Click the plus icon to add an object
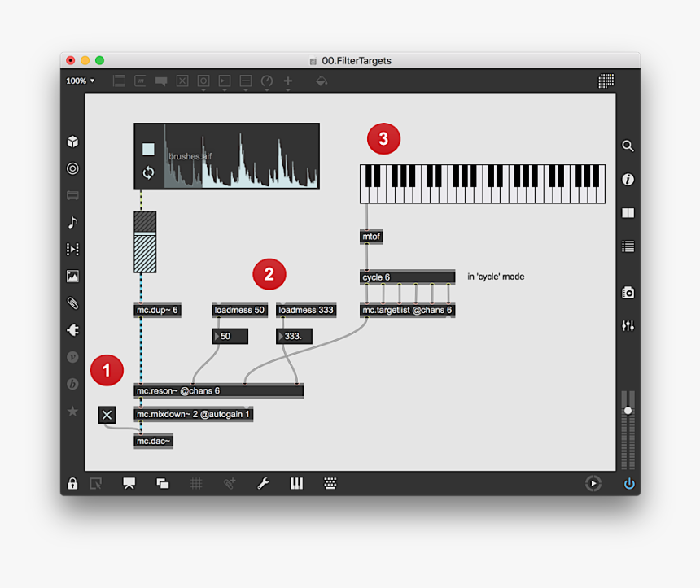Screen dimensions: 700x588 click(x=287, y=81)
